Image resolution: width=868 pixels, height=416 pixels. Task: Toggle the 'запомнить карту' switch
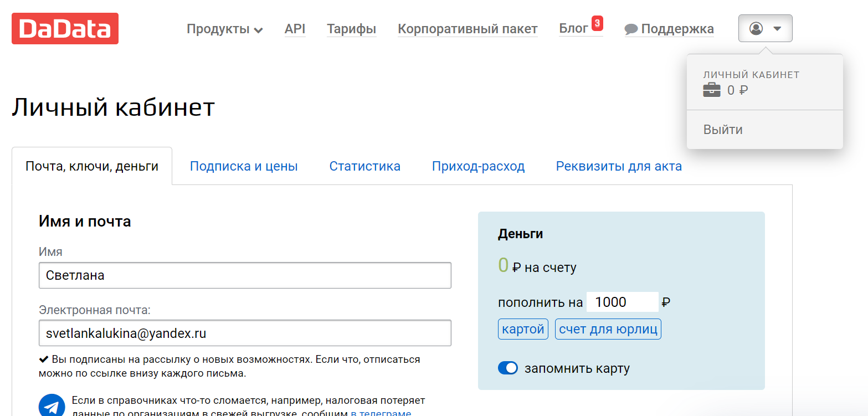(x=508, y=368)
